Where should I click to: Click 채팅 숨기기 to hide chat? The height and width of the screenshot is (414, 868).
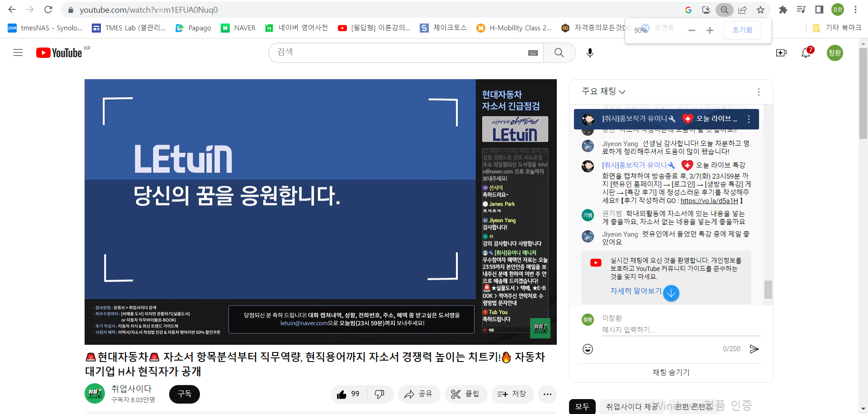[671, 372]
